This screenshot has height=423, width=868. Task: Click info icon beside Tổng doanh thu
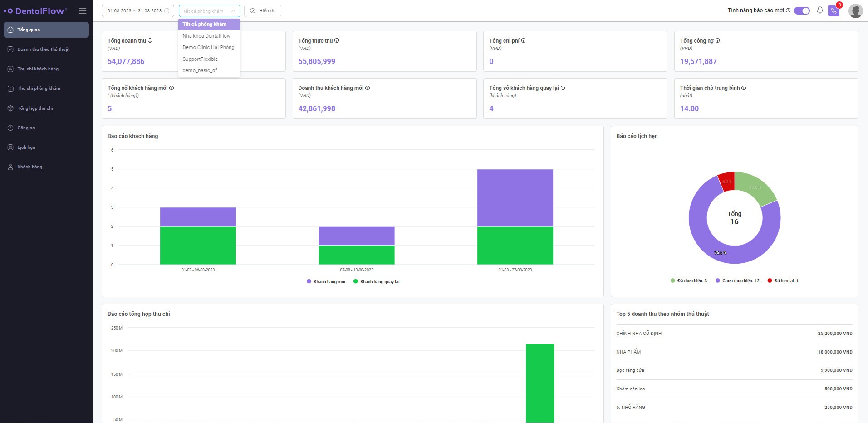coord(150,41)
